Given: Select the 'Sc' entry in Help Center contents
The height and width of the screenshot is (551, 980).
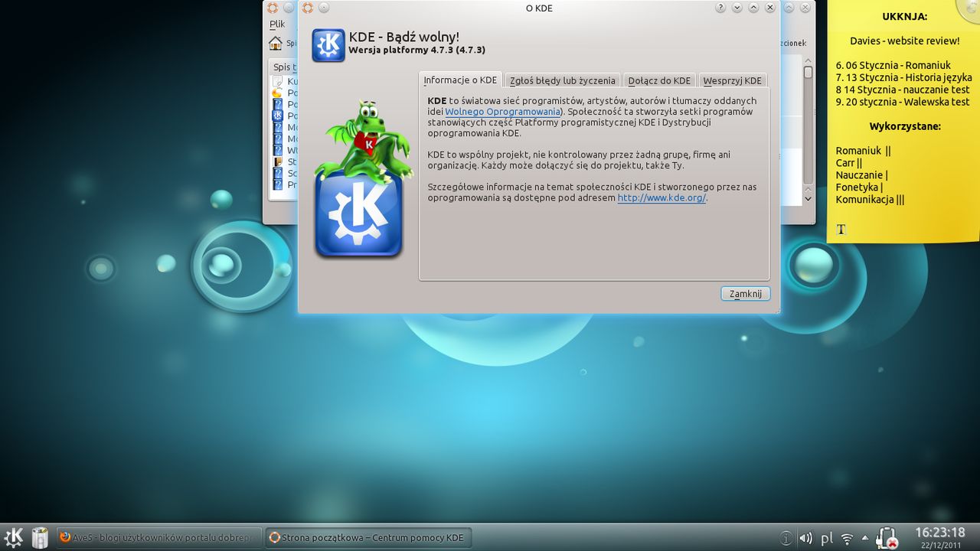Looking at the screenshot, I should click(x=285, y=173).
